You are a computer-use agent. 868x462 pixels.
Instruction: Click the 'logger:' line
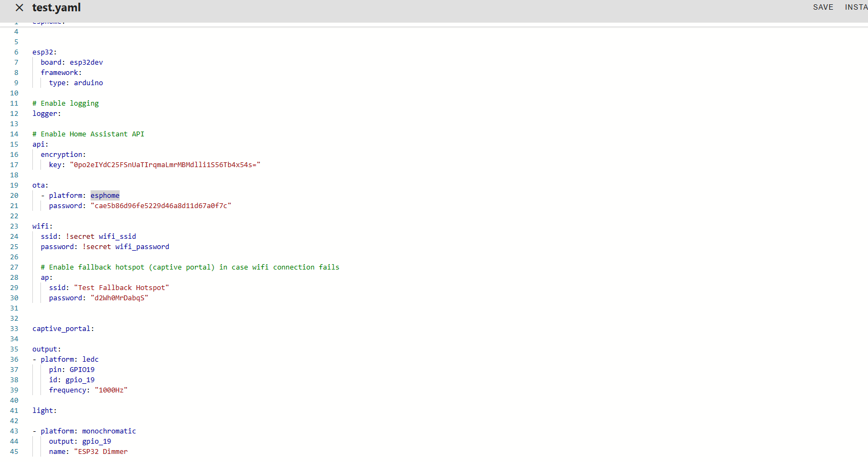47,114
